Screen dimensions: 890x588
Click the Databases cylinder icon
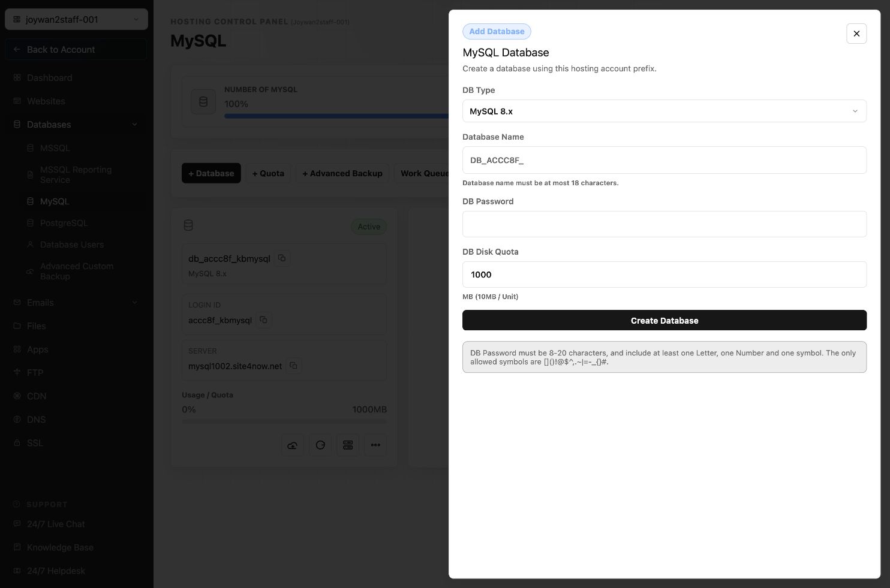[x=17, y=125]
